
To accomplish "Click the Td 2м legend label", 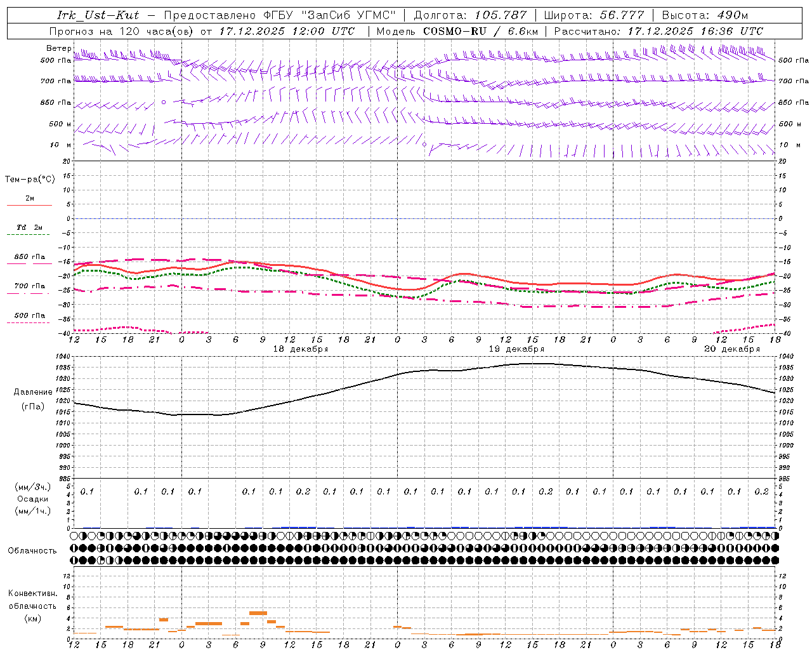I will point(30,227).
